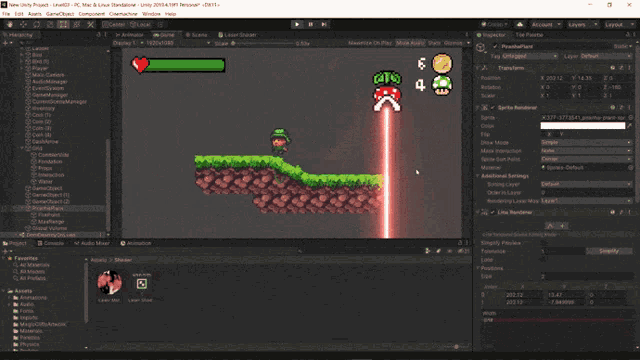Open the Layers dropdown in toolbar
The height and width of the screenshot is (360, 640).
click(582, 24)
